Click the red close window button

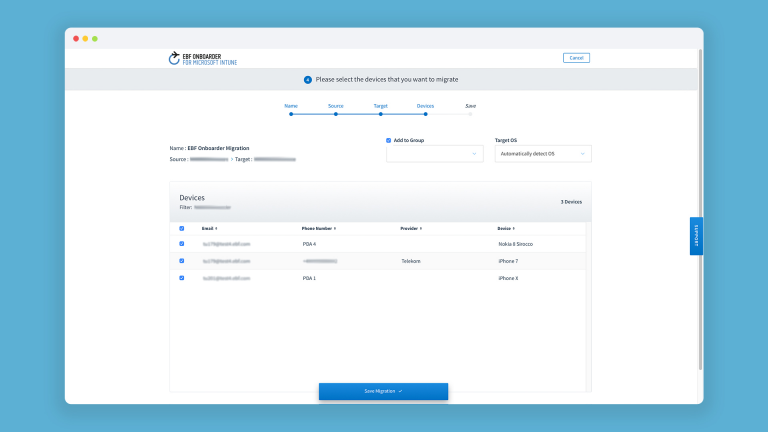[76, 39]
